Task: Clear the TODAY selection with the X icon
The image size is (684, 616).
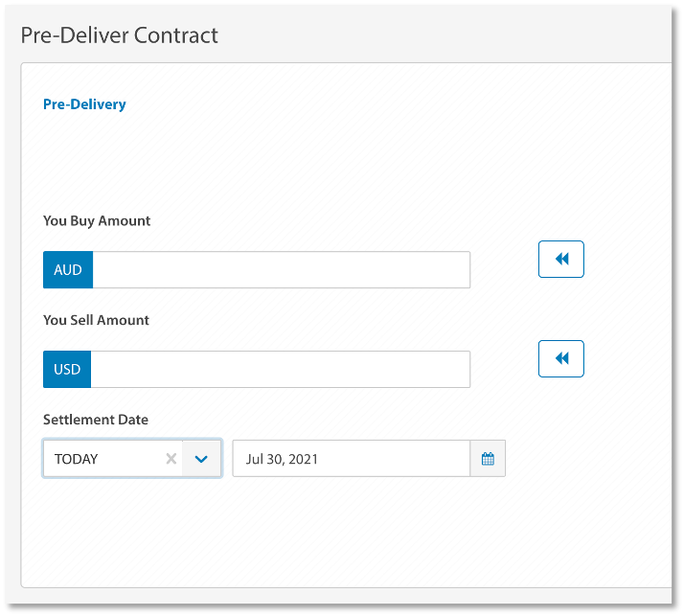Action: (x=171, y=459)
